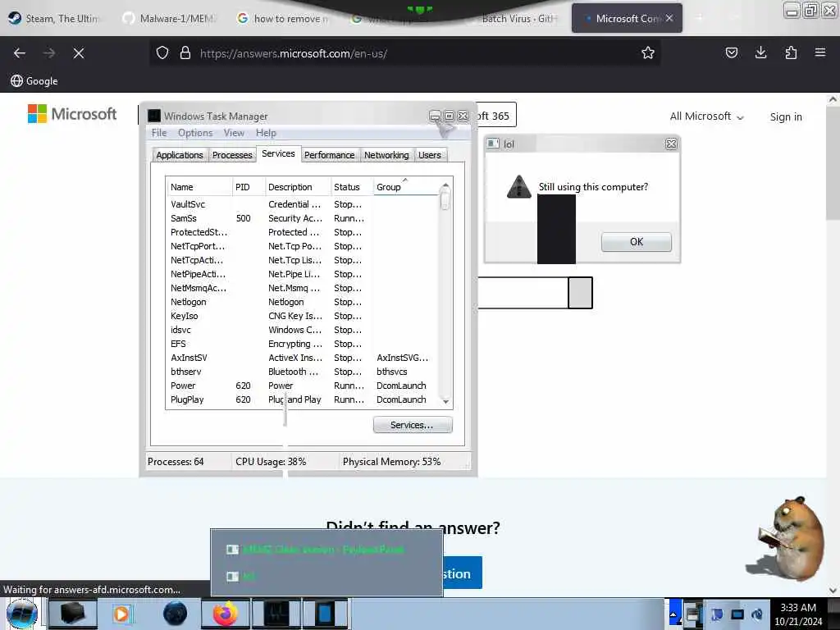This screenshot has width=840, height=630.
Task: Click the browser page vertical scrollbar thumb
Action: (832, 163)
